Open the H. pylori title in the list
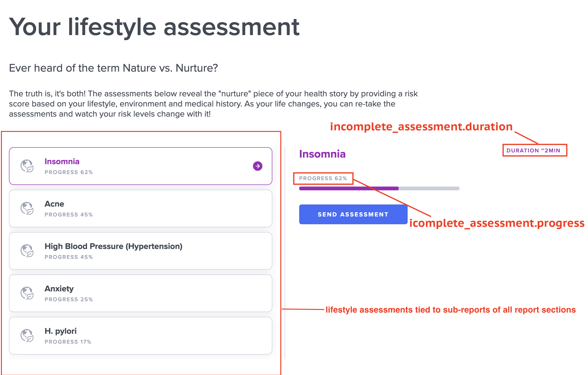 [60, 331]
